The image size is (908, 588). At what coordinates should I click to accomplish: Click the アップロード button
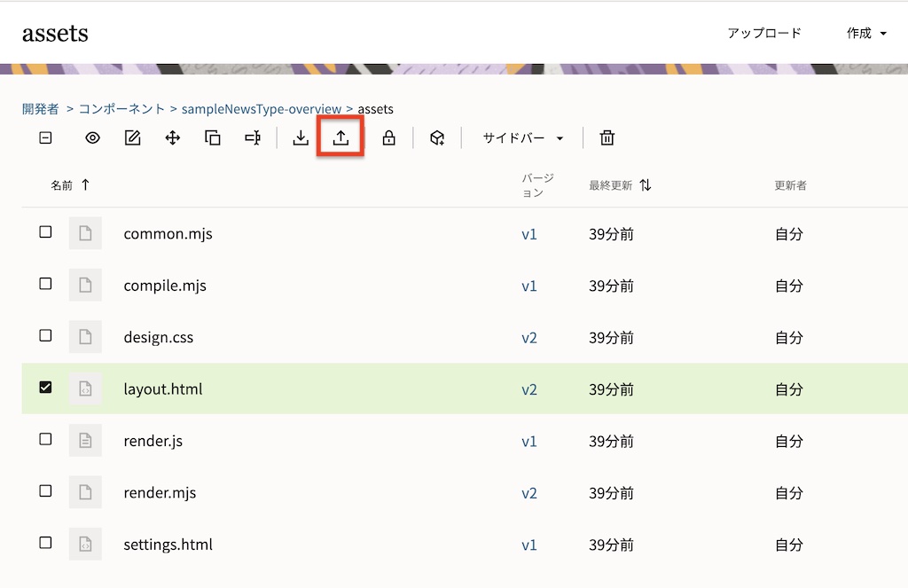click(x=763, y=34)
